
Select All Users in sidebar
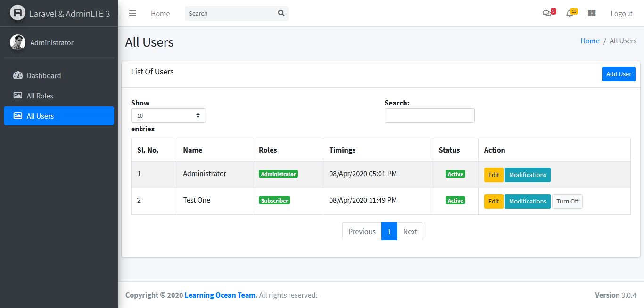click(x=59, y=116)
